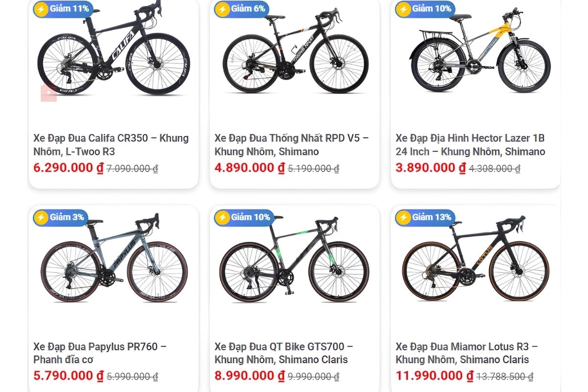Click the lightning icon on Giảm 11% badge
Viewport: 588px width, 392px height.
click(41, 9)
